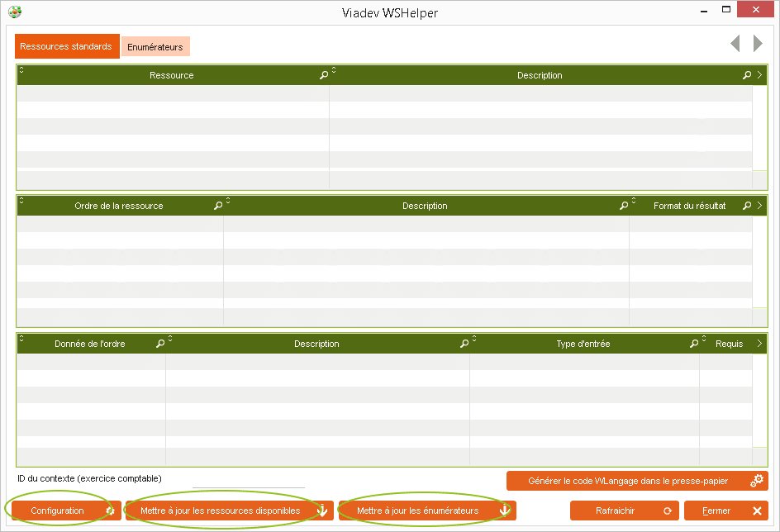Click the search icon in Ressource column
This screenshot has height=532, width=780.
click(x=324, y=75)
